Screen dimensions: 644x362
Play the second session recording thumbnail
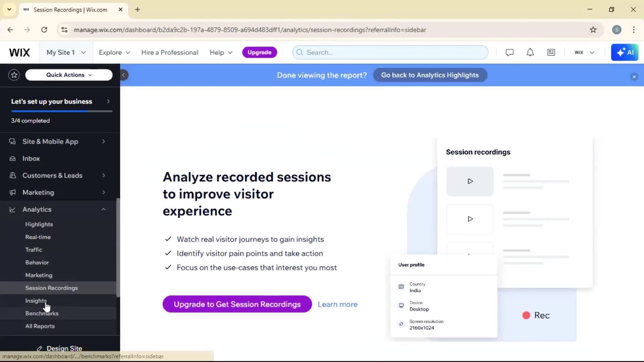click(470, 219)
